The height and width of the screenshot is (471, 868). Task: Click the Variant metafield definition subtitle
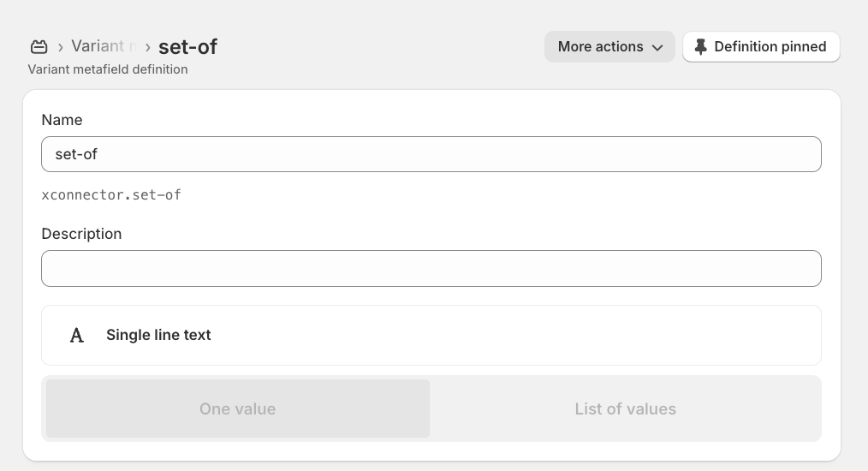108,69
